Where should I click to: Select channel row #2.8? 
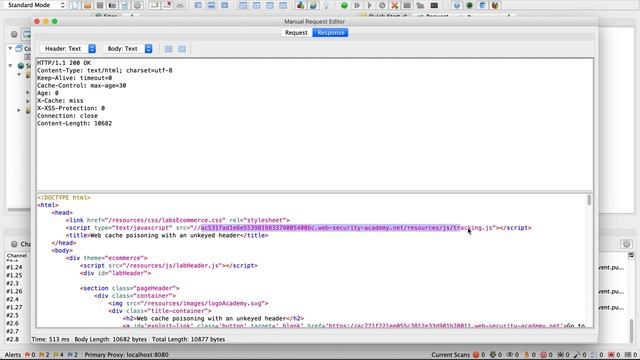point(12,339)
